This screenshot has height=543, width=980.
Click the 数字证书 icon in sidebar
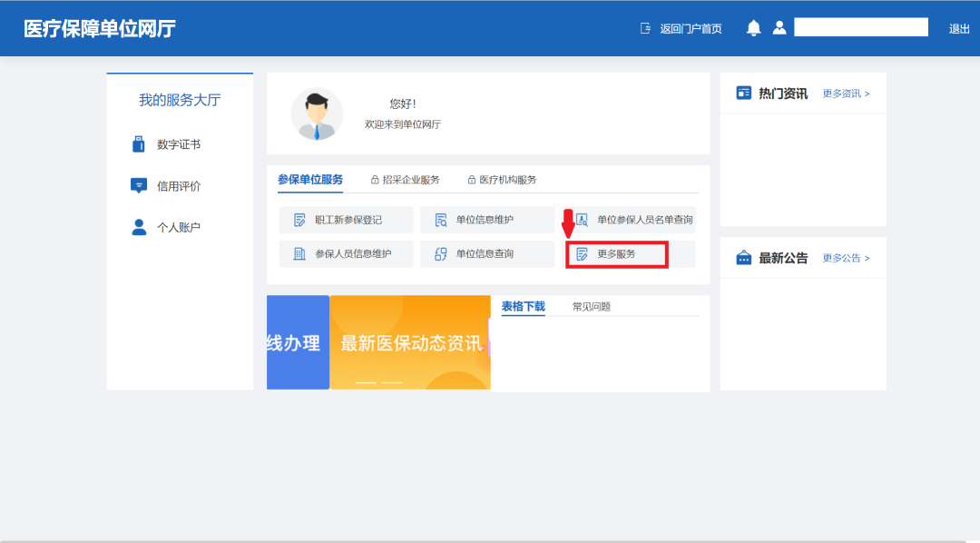[x=139, y=143]
